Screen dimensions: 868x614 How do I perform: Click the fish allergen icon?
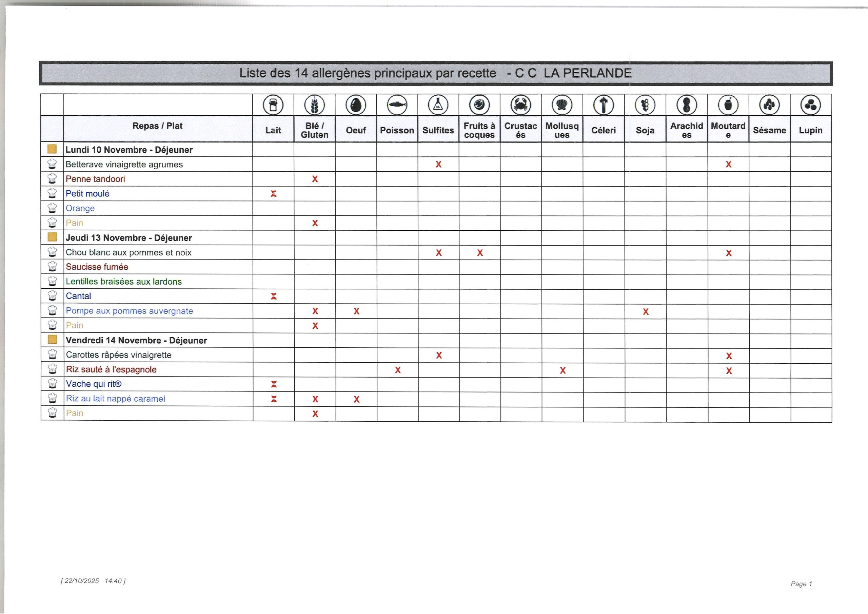click(x=397, y=105)
